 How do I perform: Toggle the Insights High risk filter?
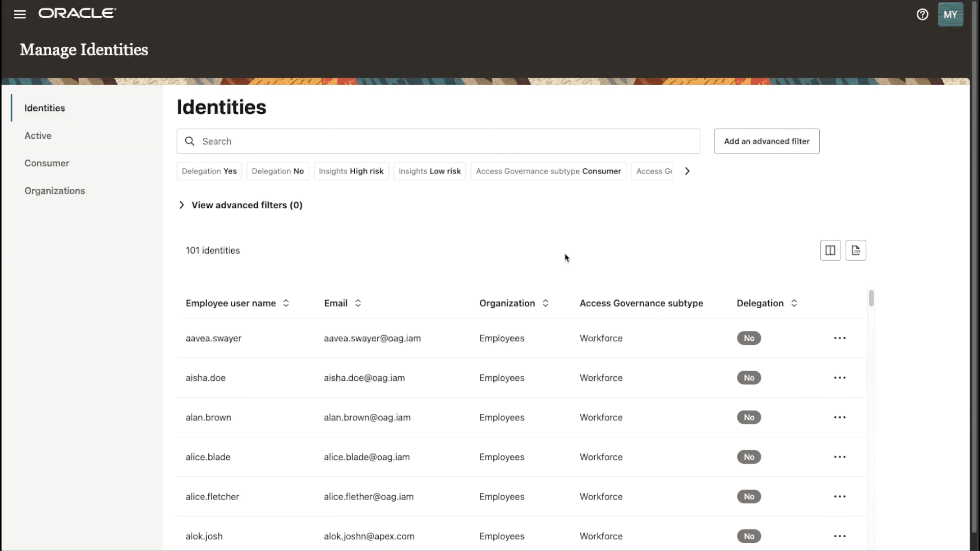[351, 171]
